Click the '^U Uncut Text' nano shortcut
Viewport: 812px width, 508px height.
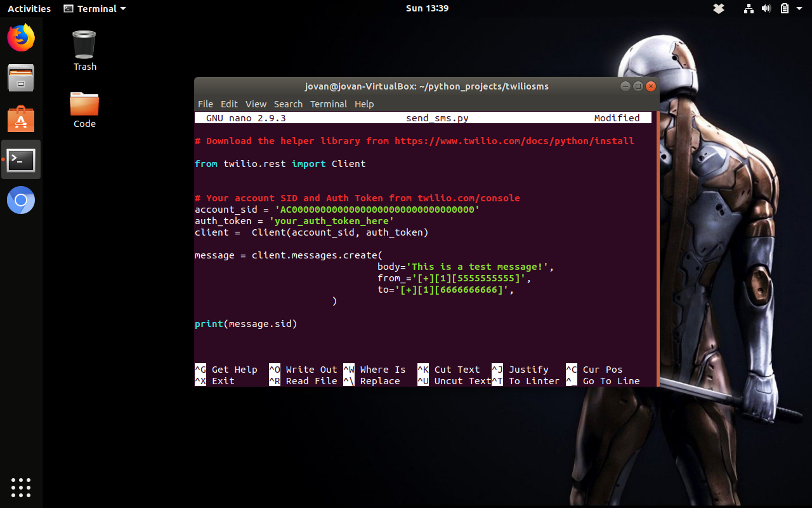pos(454,381)
